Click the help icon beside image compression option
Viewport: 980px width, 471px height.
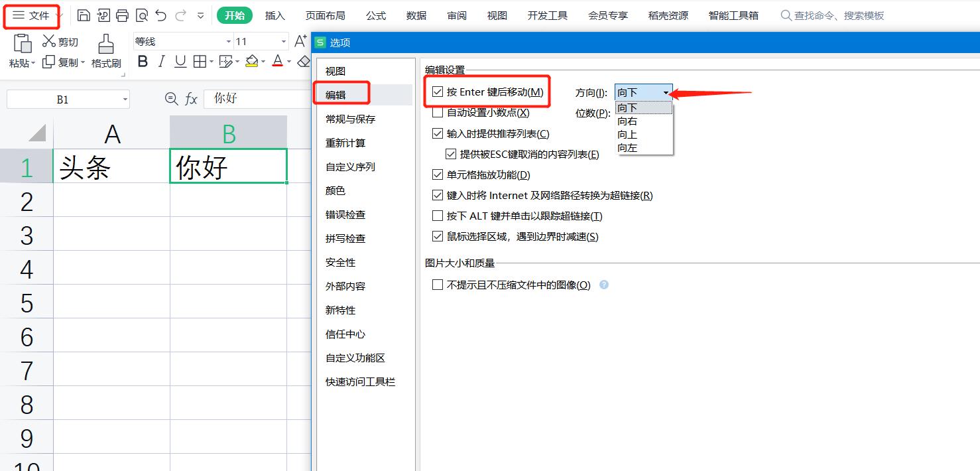603,285
